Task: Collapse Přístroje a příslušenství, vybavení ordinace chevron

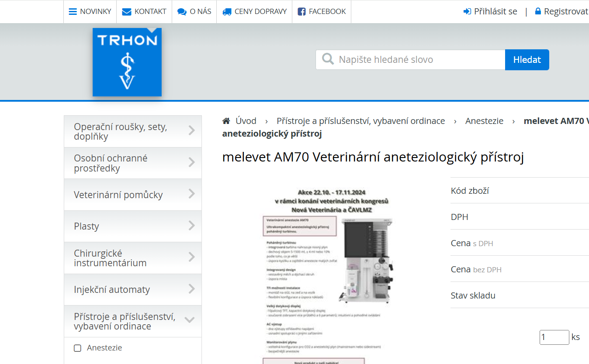Action: click(190, 320)
